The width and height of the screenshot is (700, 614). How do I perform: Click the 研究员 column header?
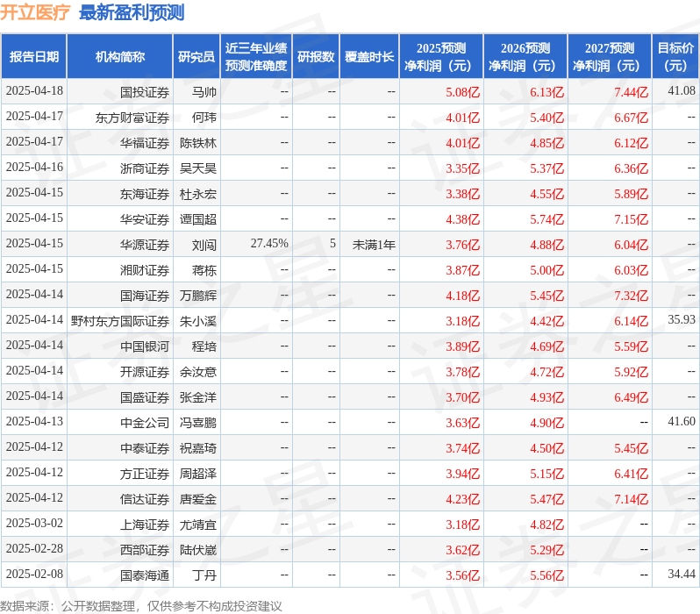[196, 57]
